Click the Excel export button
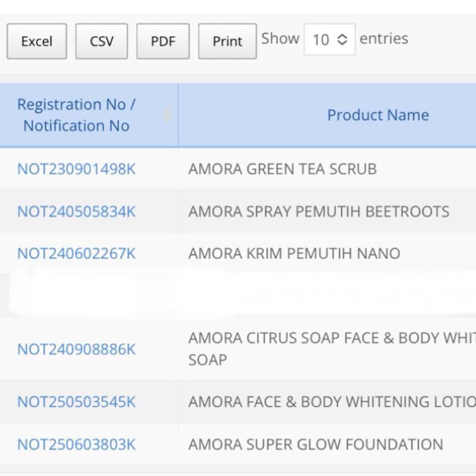Image resolution: width=476 pixels, height=476 pixels. [37, 41]
